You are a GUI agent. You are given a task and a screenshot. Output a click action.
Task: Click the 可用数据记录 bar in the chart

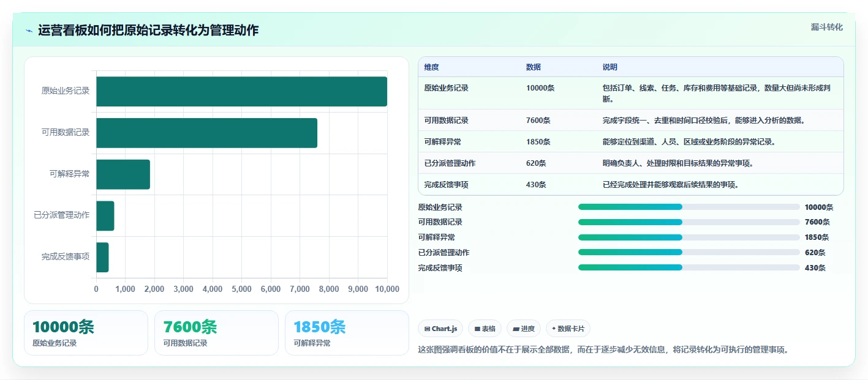pyautogui.click(x=206, y=133)
